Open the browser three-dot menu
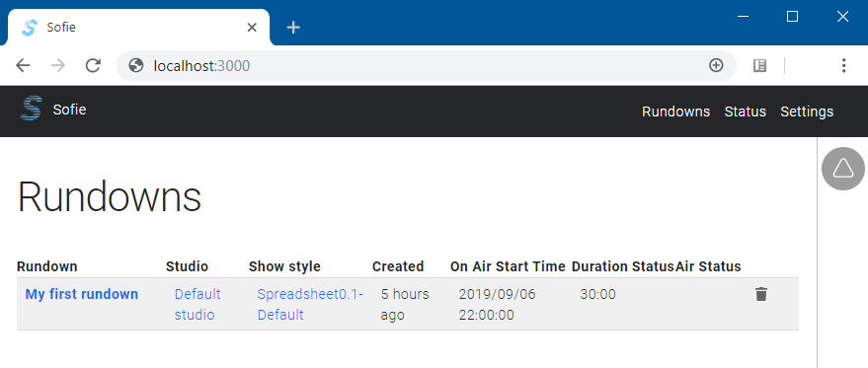This screenshot has height=368, width=868. [x=843, y=66]
